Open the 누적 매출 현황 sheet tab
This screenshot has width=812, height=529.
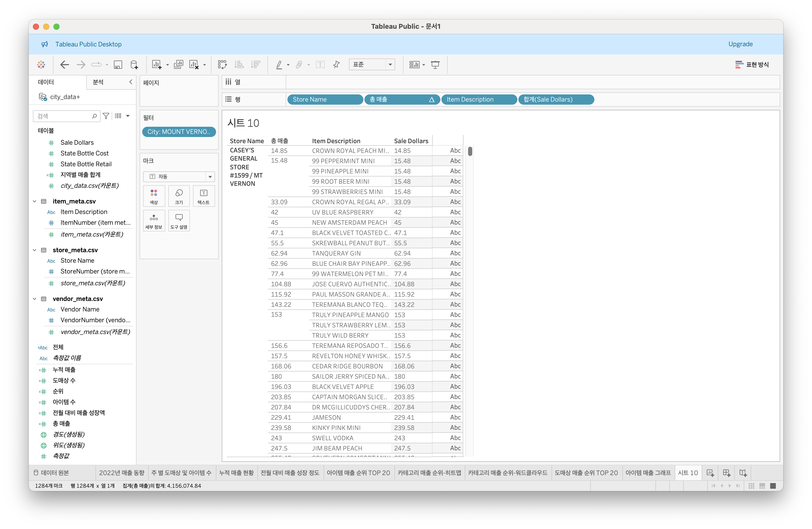point(236,473)
